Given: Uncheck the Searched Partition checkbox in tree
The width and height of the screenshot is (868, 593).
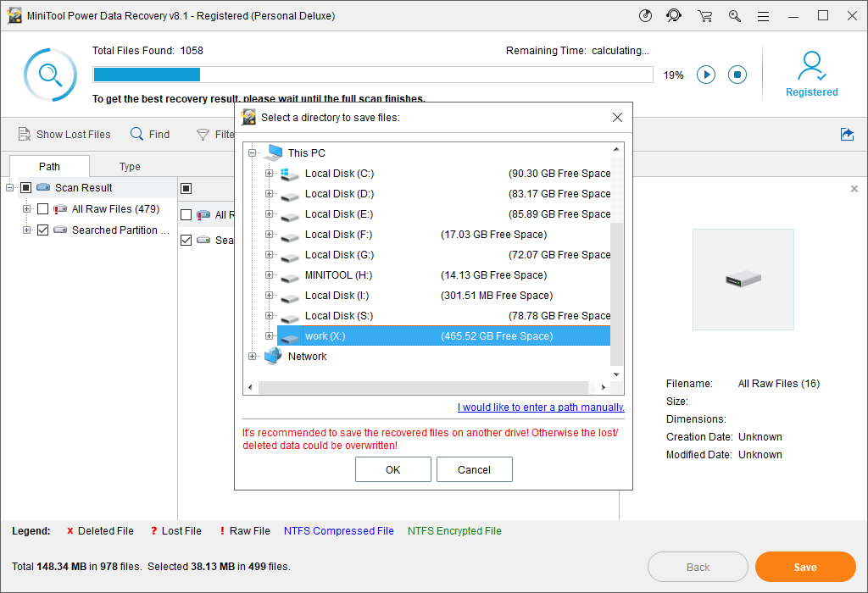Looking at the screenshot, I should [x=42, y=230].
